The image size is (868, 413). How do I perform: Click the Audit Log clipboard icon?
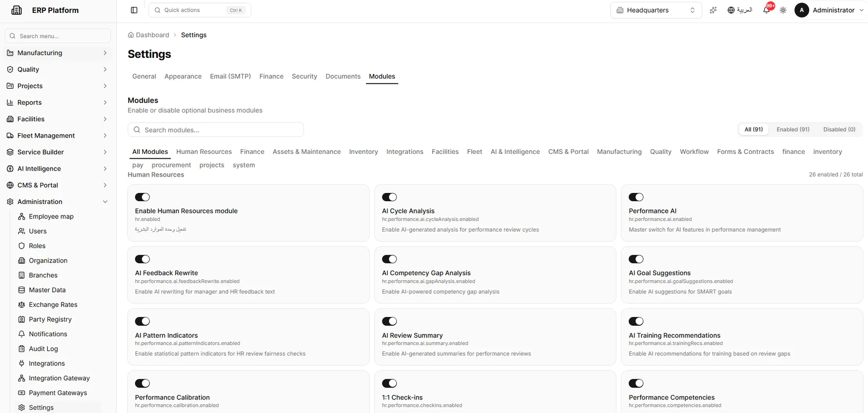(22, 349)
